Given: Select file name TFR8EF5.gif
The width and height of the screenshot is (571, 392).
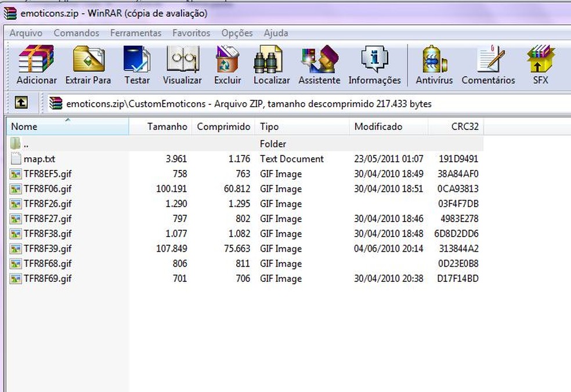Looking at the screenshot, I should tap(48, 173).
